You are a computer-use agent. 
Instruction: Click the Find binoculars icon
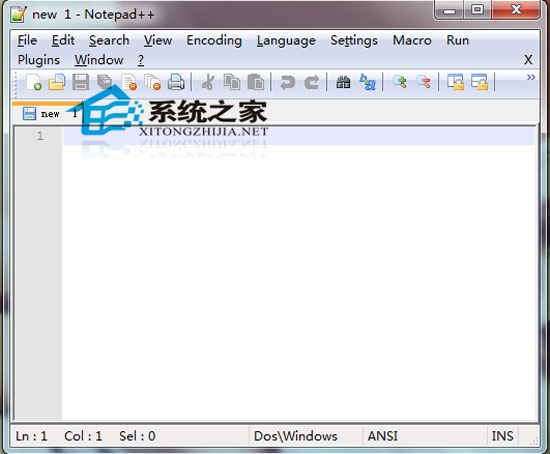click(x=343, y=82)
